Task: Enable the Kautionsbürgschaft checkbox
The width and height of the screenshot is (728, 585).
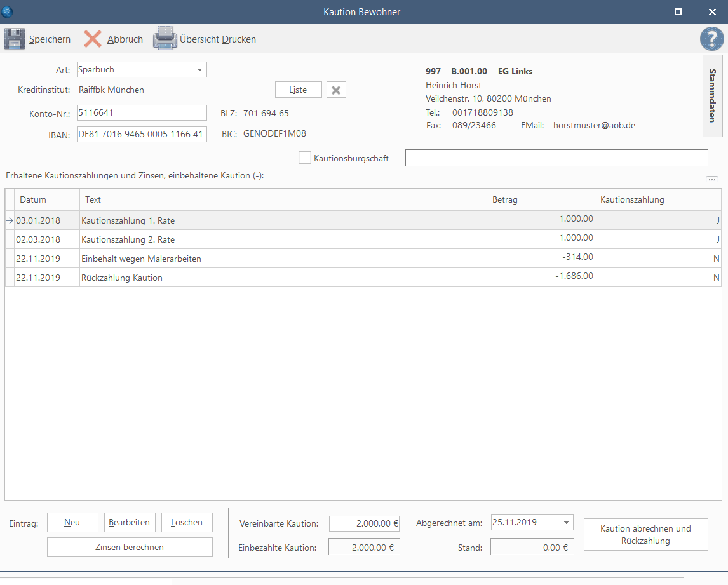Action: click(x=304, y=158)
